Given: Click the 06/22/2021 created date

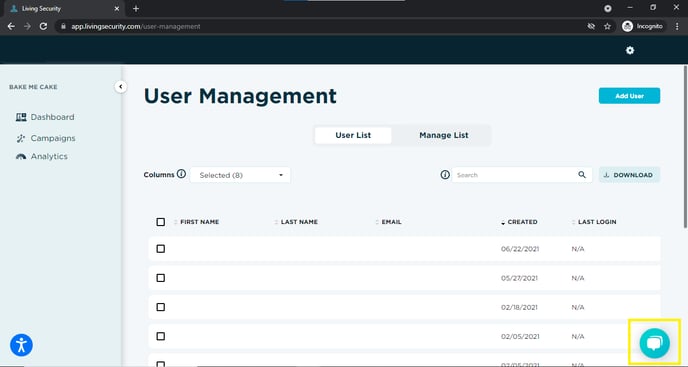Looking at the screenshot, I should [520, 249].
